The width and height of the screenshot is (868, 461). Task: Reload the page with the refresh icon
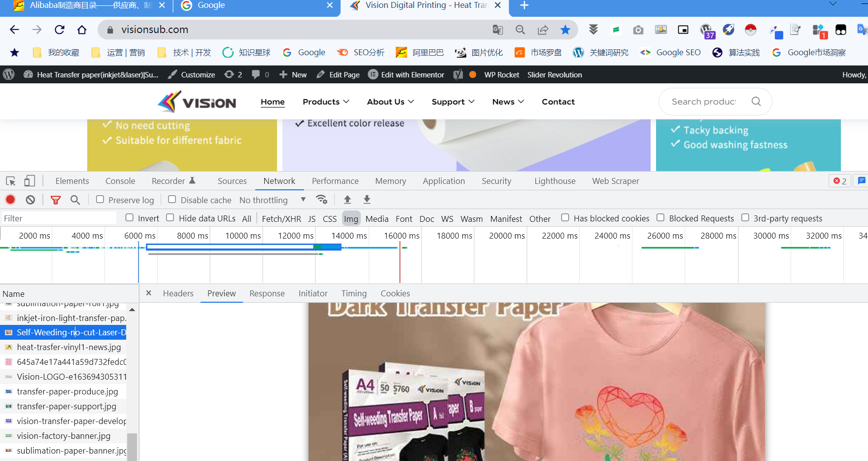coord(60,30)
